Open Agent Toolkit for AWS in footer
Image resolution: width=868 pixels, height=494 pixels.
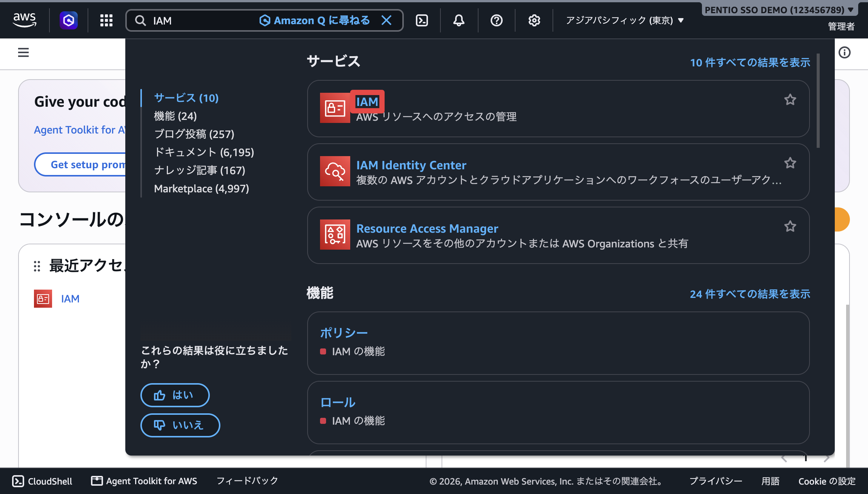pos(144,481)
